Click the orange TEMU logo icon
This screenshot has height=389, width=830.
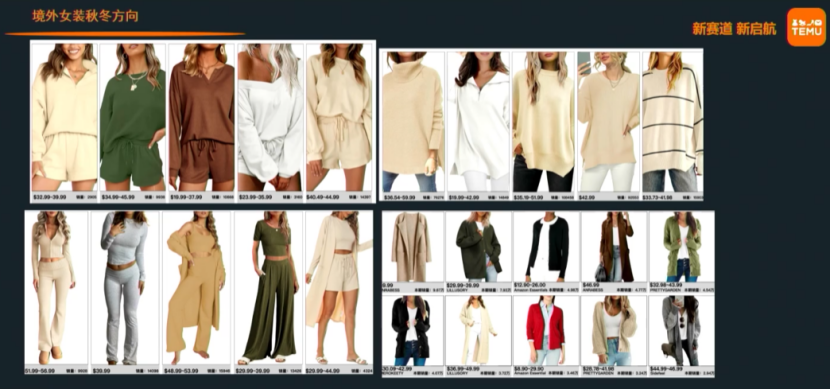[806, 27]
